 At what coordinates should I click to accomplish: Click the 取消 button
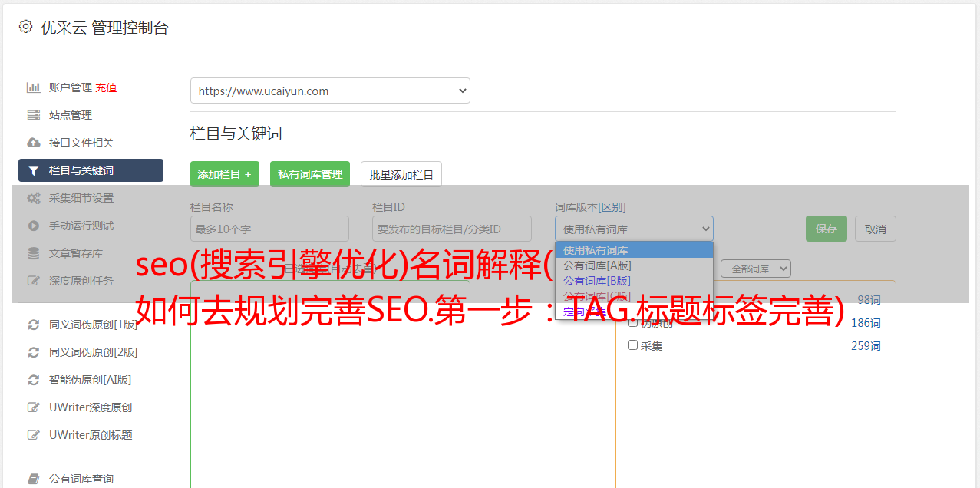[x=876, y=229]
